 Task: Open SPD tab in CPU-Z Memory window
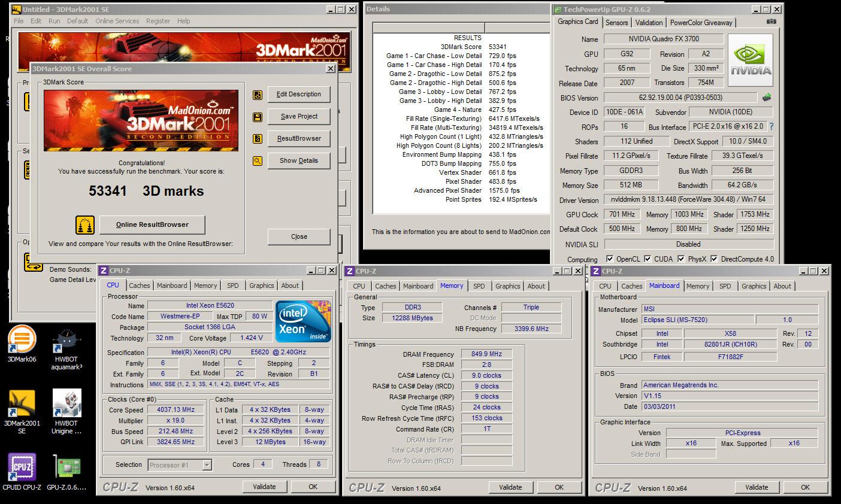point(479,287)
